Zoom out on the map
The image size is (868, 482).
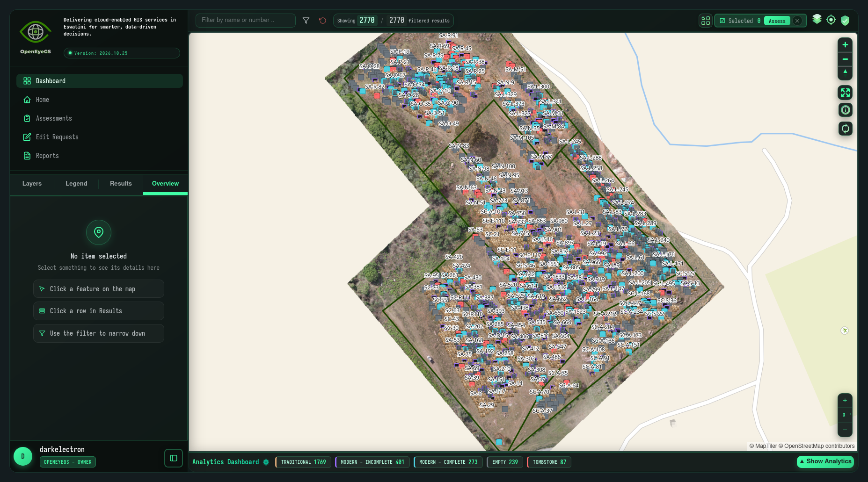click(x=845, y=59)
